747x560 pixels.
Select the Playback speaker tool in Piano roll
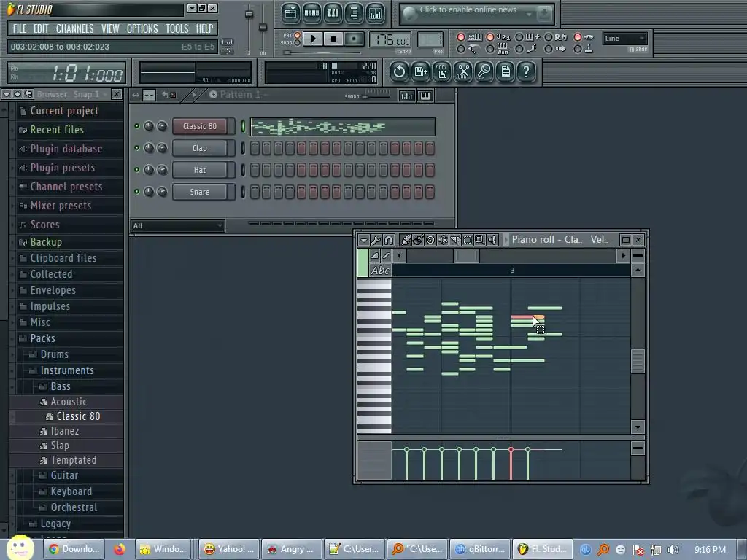tap(492, 240)
